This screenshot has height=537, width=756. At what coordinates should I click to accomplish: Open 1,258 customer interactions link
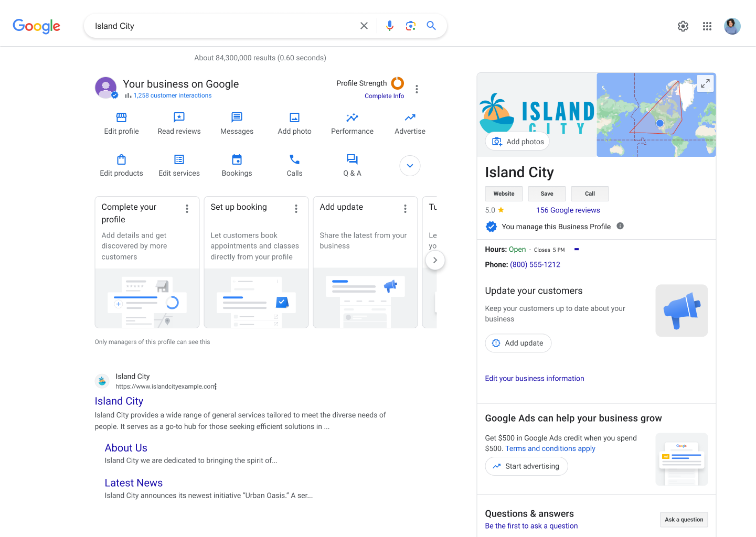tap(173, 95)
